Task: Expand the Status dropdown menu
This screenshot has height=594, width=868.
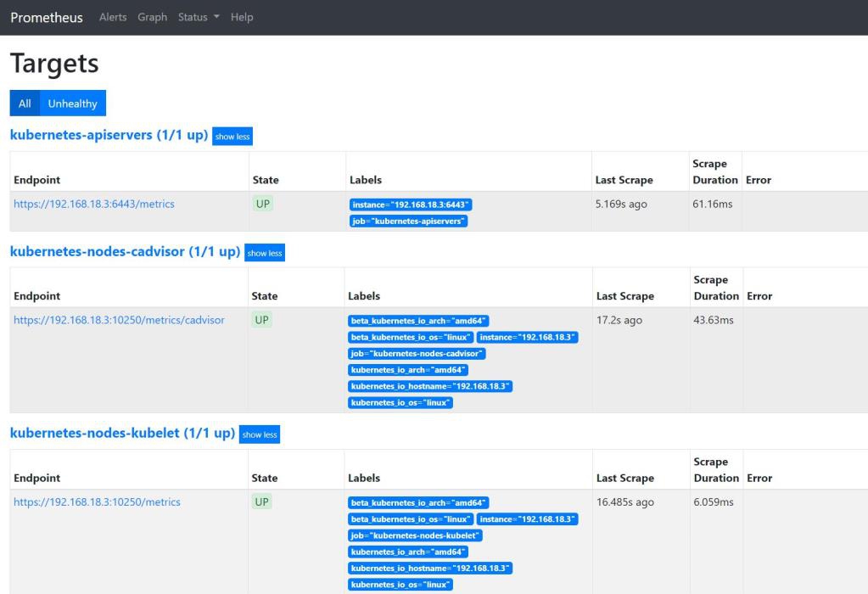Action: pos(199,17)
